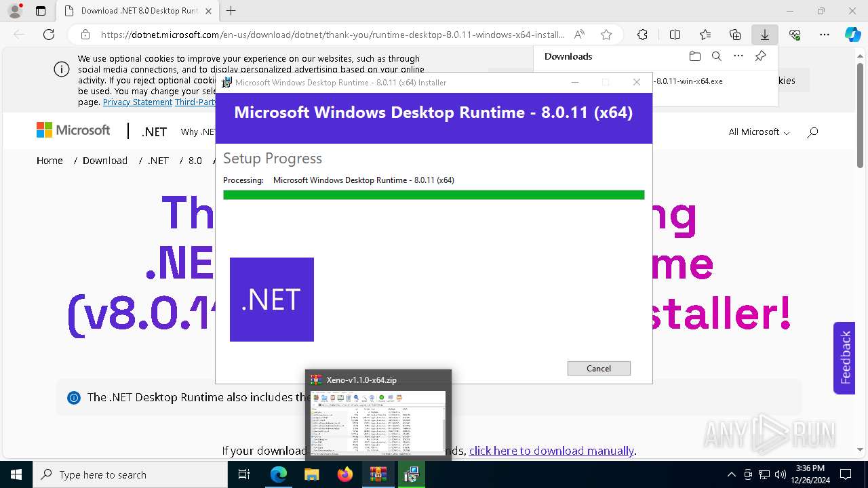868x488 pixels.
Task: Open the Edge profile icon
Action: [x=14, y=11]
